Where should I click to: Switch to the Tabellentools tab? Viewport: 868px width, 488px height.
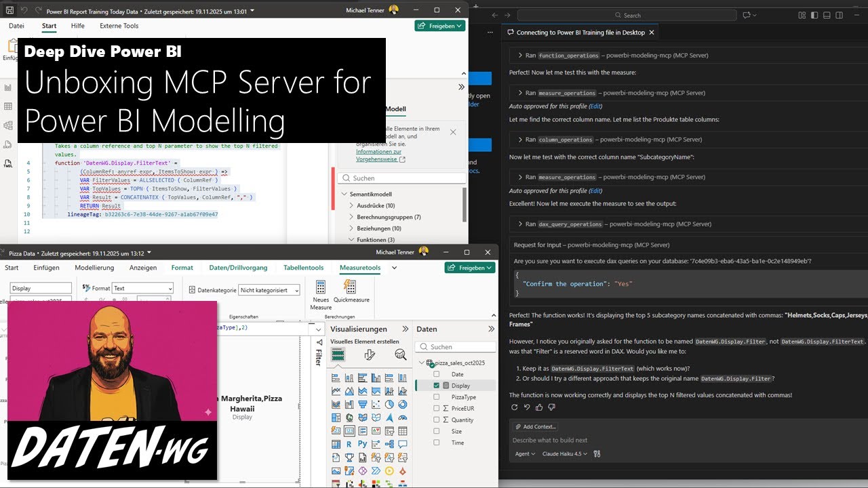303,268
